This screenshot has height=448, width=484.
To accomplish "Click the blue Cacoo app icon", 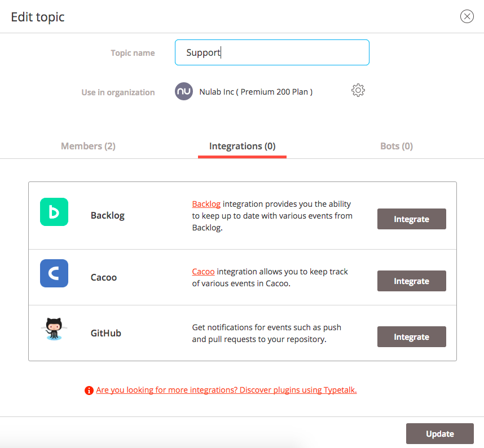I will point(54,273).
